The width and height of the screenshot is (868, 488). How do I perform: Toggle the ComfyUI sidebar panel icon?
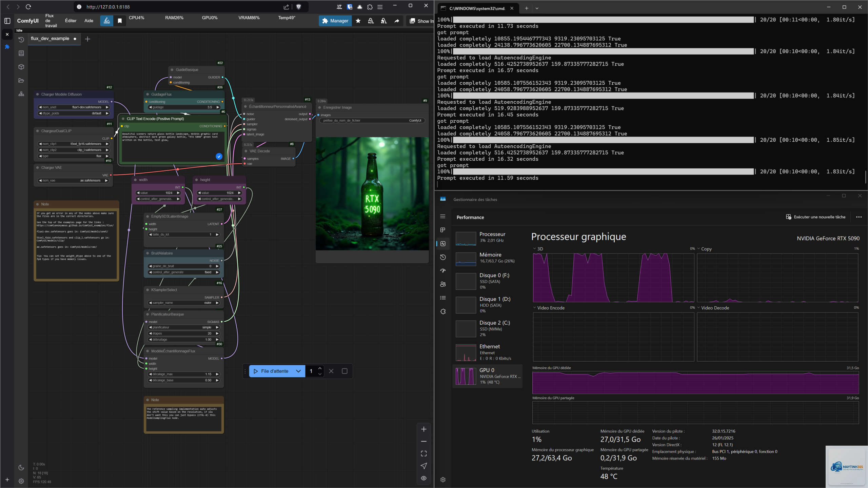(7, 21)
